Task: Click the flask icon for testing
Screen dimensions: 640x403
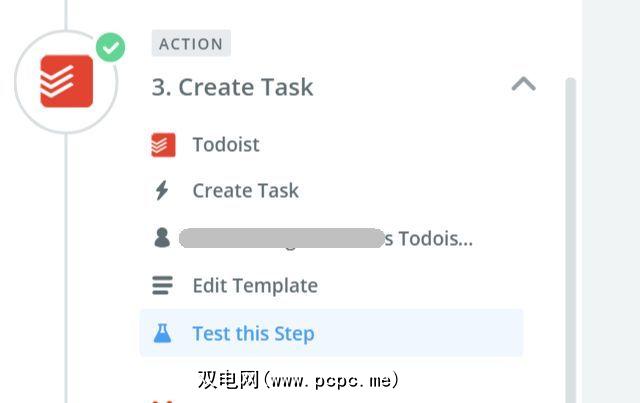Action: (162, 333)
